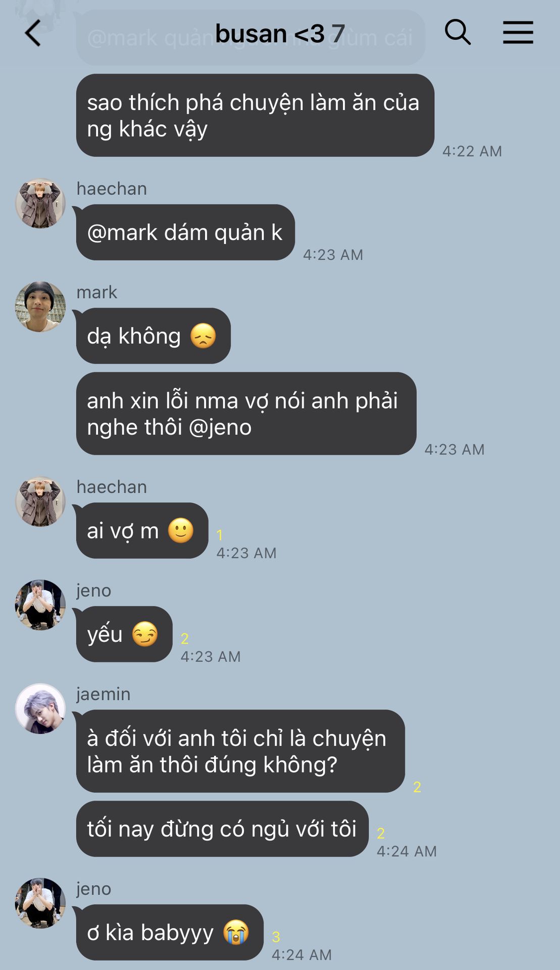Tap jaemin's 'à đối với anh' message
Image resolution: width=560 pixels, height=970 pixels.
tap(240, 751)
